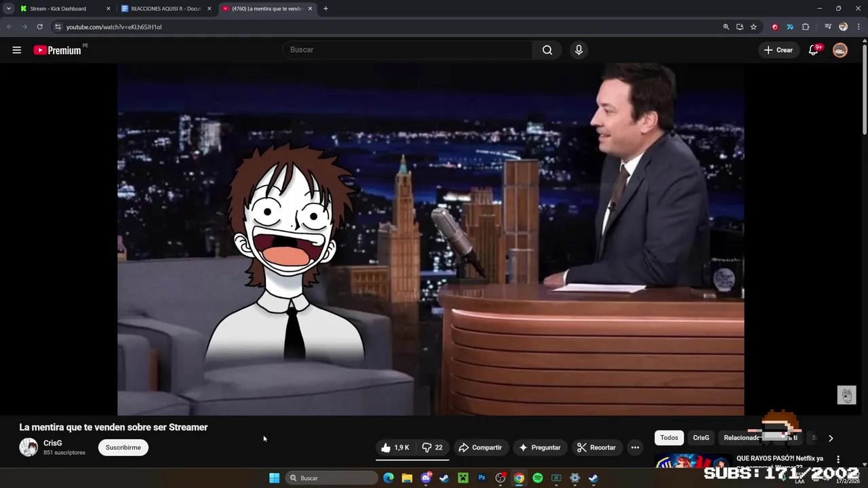868x488 pixels.
Task: Click Suscribirme button
Action: [123, 447]
